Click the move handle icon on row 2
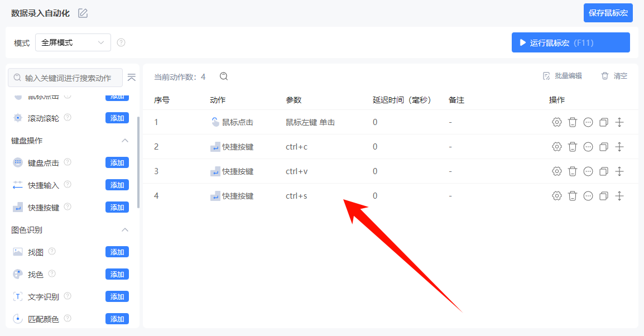This screenshot has width=644, height=336. pos(619,147)
